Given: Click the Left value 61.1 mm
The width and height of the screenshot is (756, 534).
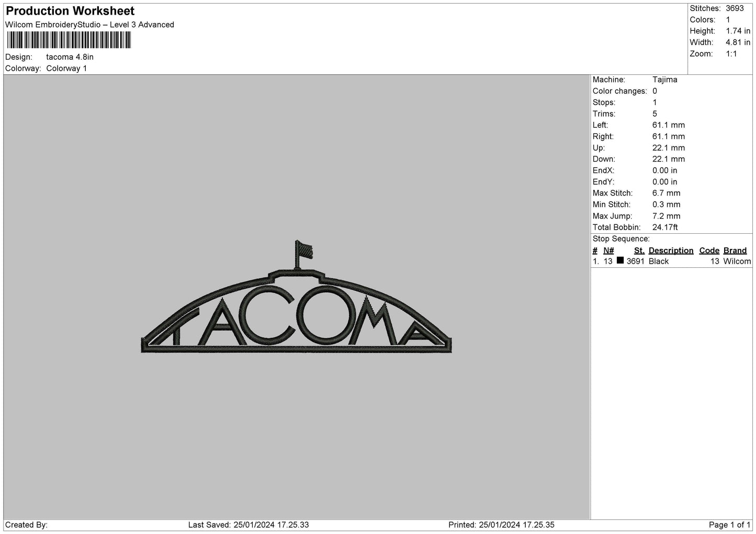Looking at the screenshot, I should [668, 125].
